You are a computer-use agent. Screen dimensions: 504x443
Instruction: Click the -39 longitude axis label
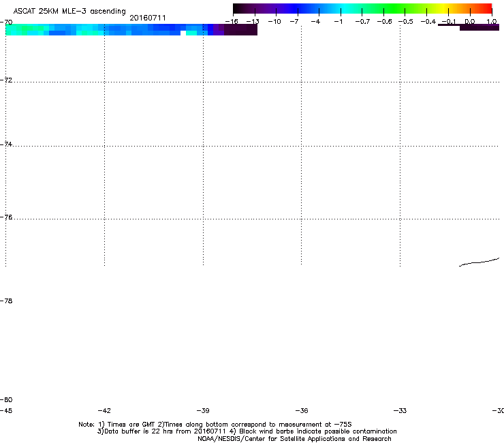point(203,410)
